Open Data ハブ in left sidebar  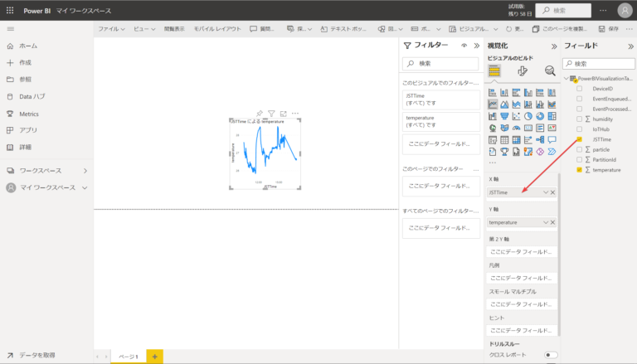[x=32, y=97]
